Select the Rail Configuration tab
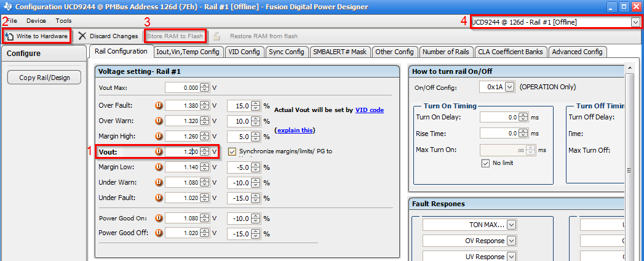The width and height of the screenshot is (644, 261). pos(121,51)
